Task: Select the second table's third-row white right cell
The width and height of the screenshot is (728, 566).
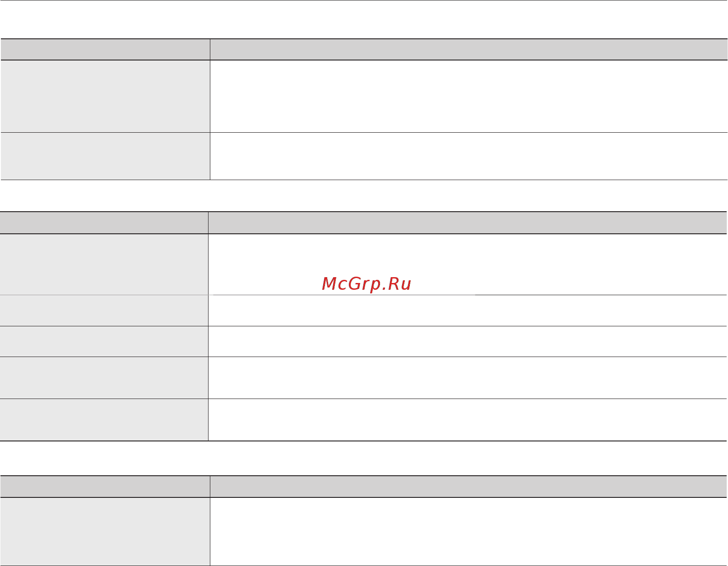Action: 468,341
